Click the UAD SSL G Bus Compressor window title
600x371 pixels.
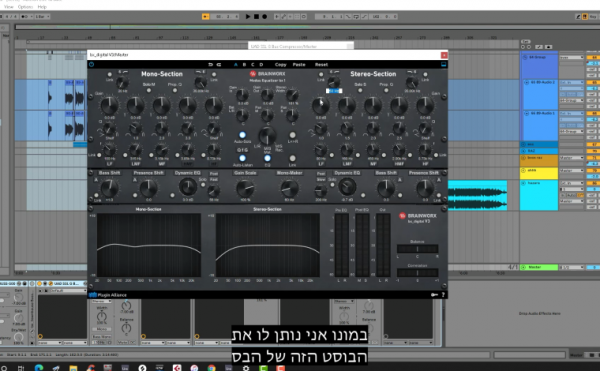(x=284, y=46)
